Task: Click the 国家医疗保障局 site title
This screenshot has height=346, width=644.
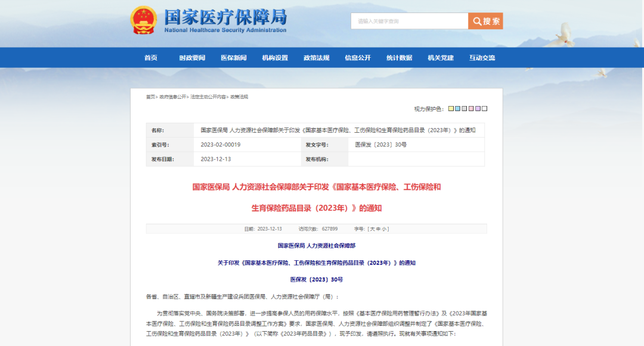Action: [225, 17]
